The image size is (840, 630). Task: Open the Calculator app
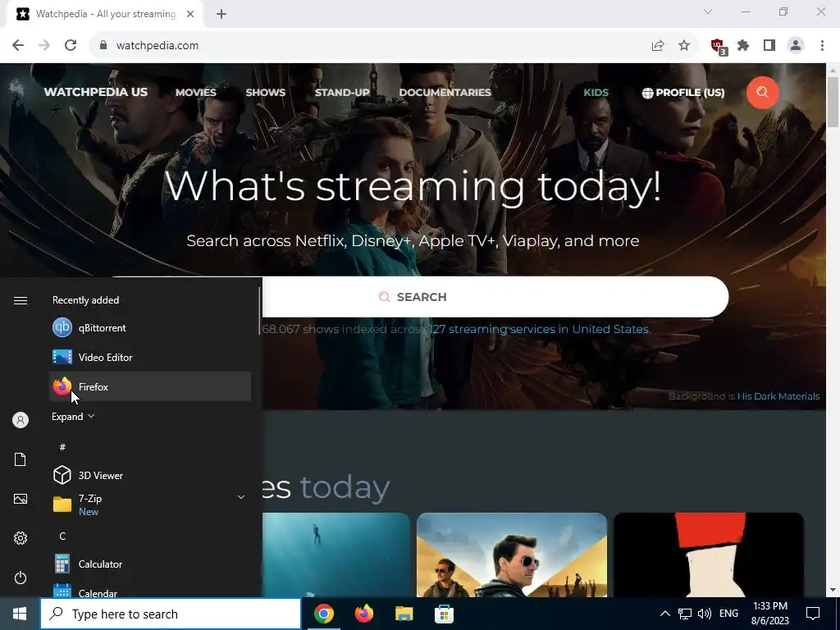tap(150, 564)
